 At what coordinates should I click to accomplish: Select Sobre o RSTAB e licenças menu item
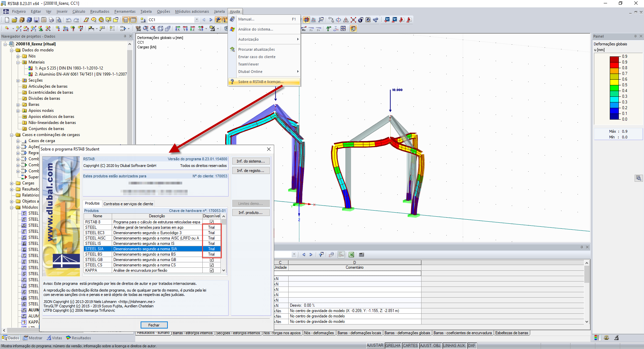[x=264, y=82]
